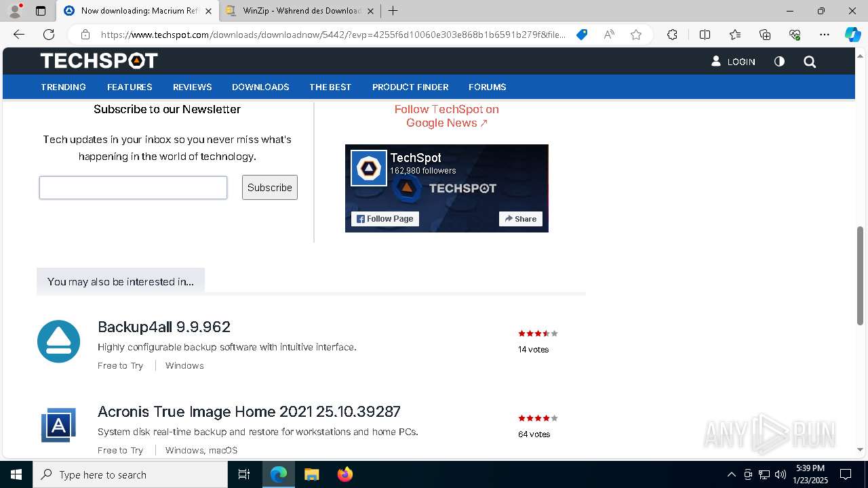
Task: Add this page to favorites star
Action: tap(635, 35)
